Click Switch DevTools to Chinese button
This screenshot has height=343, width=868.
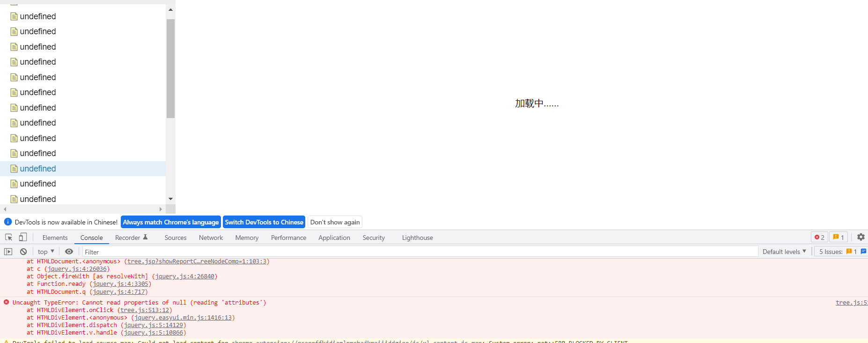pos(264,222)
